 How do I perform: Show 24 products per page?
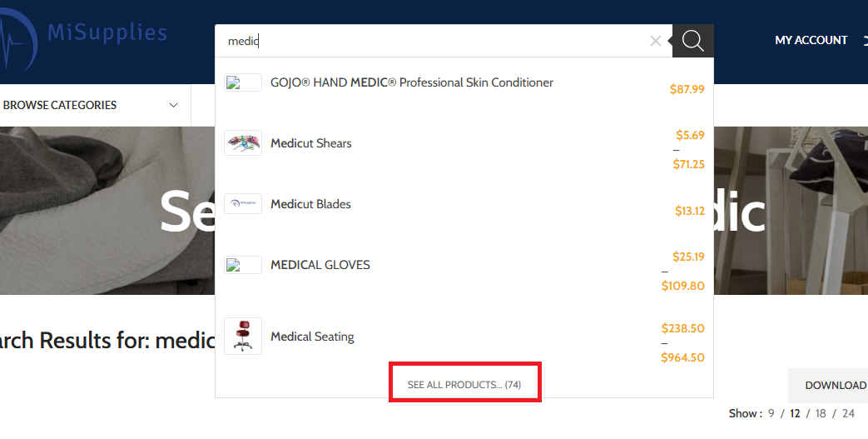(x=848, y=413)
